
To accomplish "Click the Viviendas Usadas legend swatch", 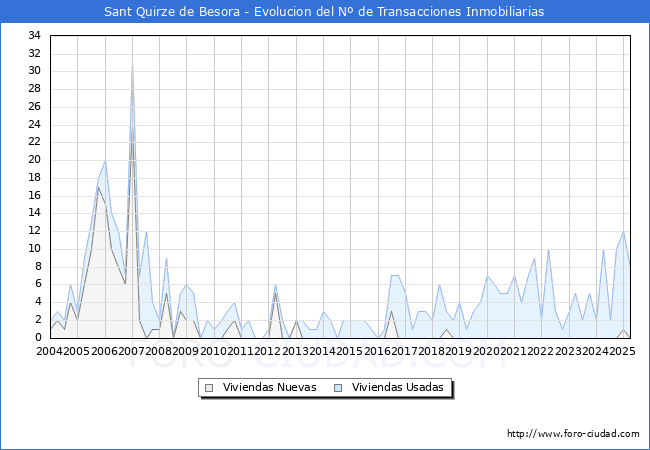I will 338,388.
